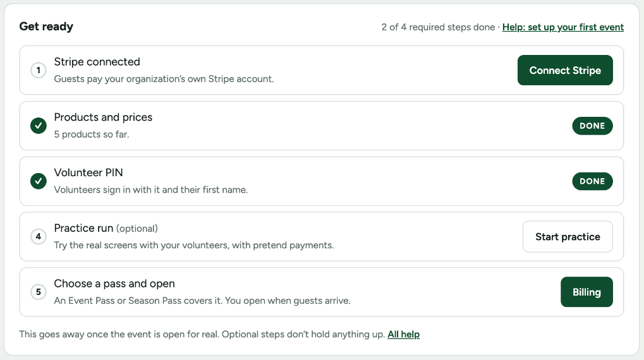Open Help: set up your first event link
The image size is (644, 360).
point(562,27)
